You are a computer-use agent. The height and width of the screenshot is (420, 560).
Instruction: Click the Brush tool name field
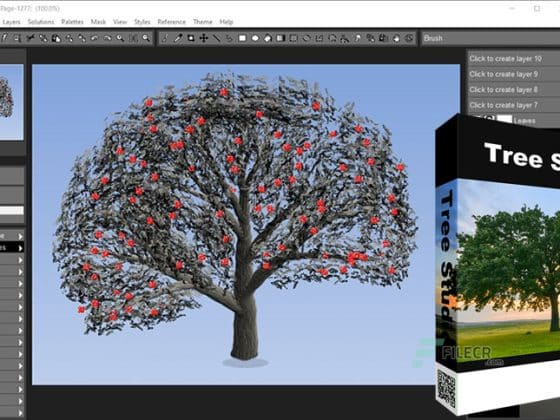click(490, 38)
